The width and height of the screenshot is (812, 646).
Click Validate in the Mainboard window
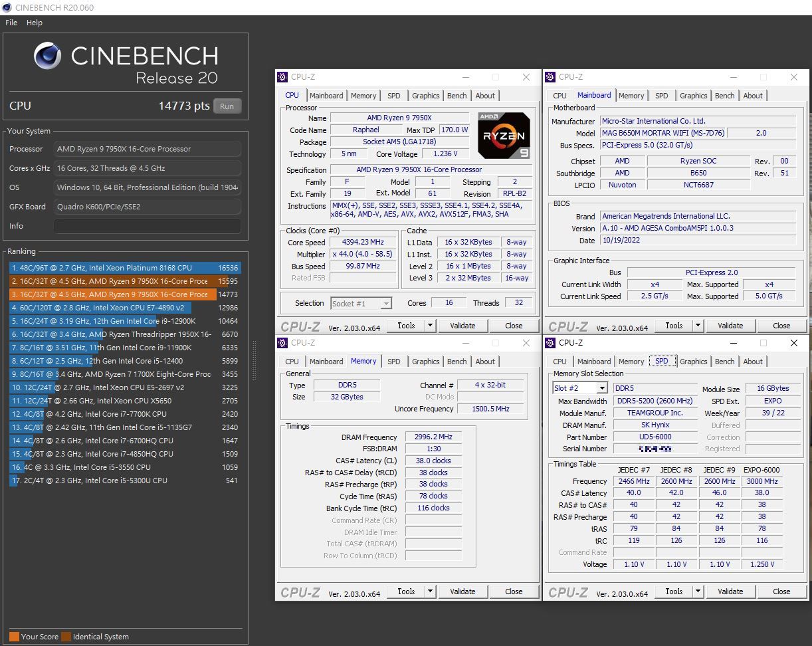pos(730,326)
